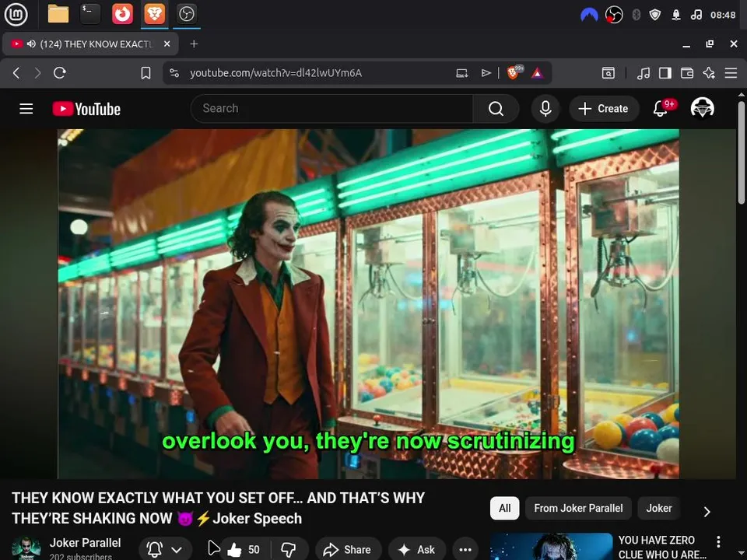Click the search tabs toolbar icon

[x=608, y=73]
